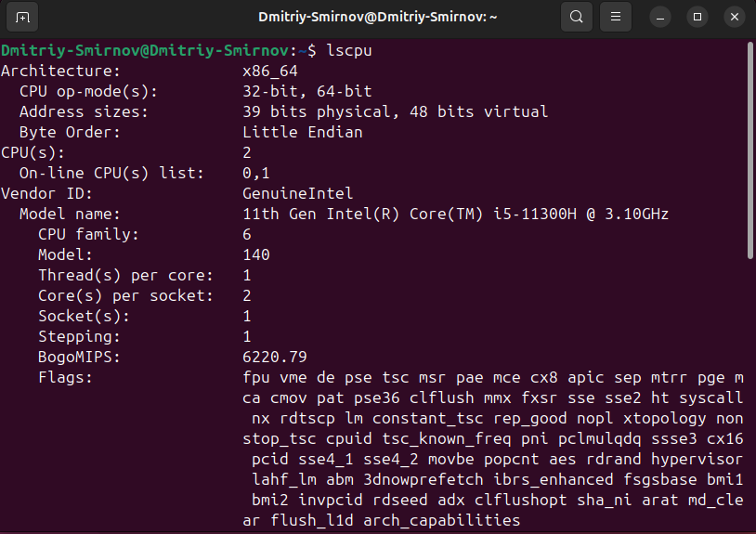Click the i5-11300H model name value
The image size is (756, 534).
(456, 214)
